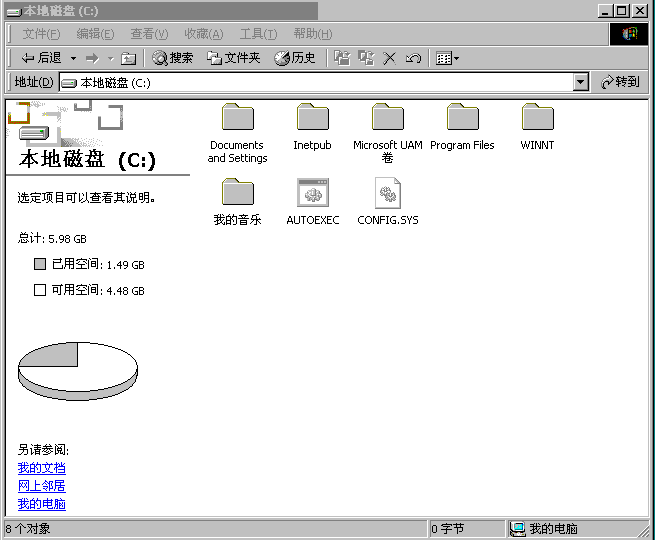Go up one folder level

click(x=128, y=58)
